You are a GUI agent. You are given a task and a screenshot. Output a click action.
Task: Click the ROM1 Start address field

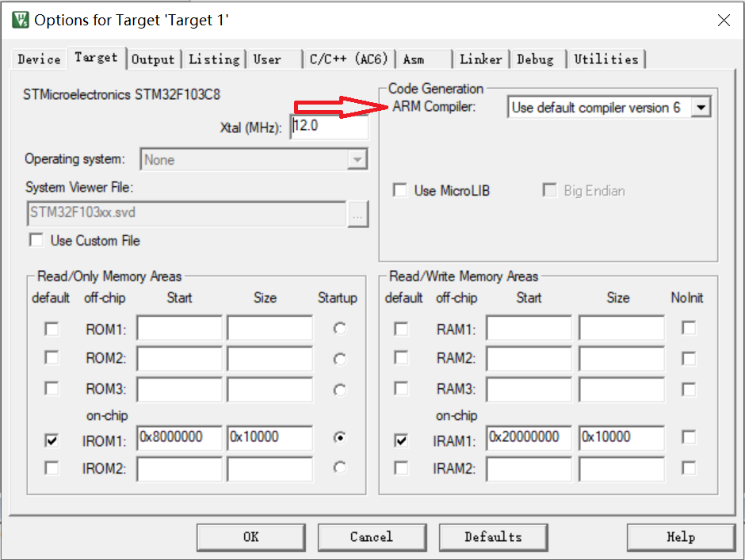(179, 328)
